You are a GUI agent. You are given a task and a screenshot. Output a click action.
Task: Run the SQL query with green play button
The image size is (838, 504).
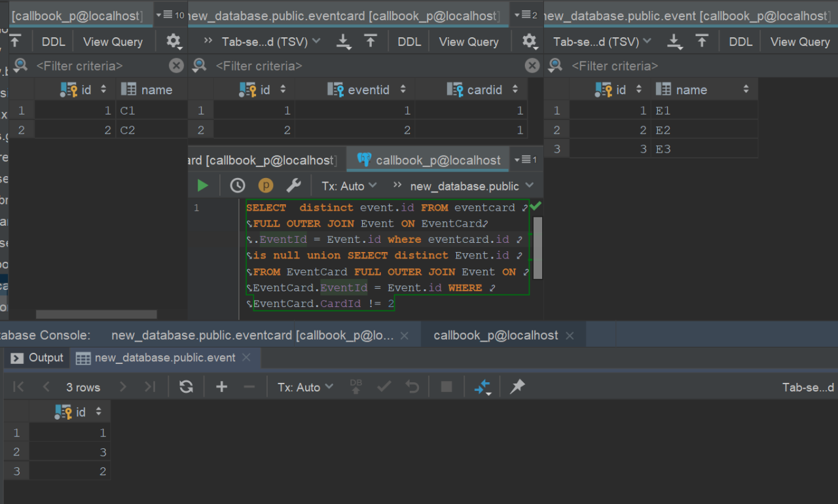pos(202,186)
